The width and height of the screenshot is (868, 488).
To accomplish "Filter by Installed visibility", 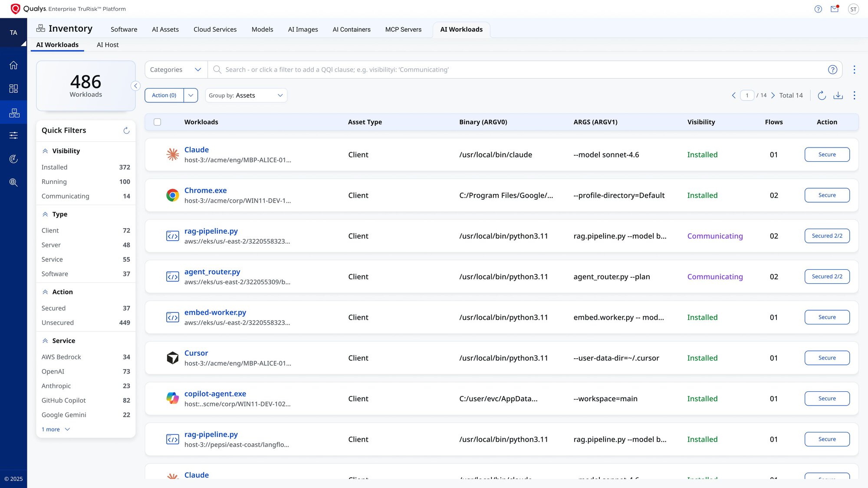I will click(x=86, y=167).
